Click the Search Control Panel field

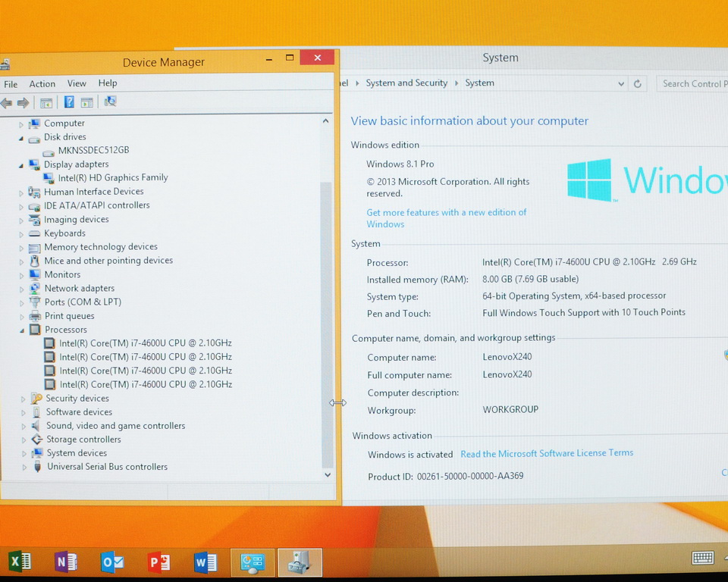[692, 83]
